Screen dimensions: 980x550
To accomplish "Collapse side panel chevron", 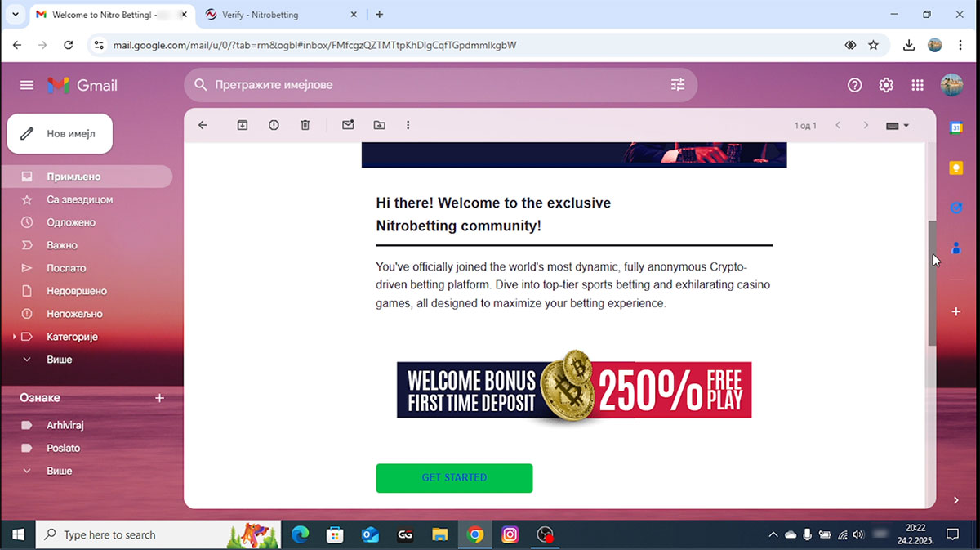I will pos(956,500).
